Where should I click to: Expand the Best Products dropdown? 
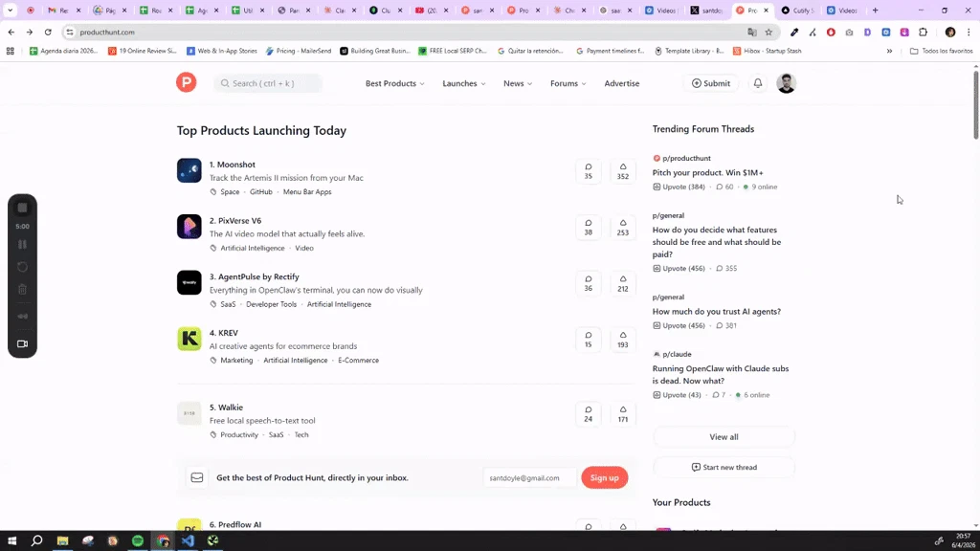click(395, 83)
